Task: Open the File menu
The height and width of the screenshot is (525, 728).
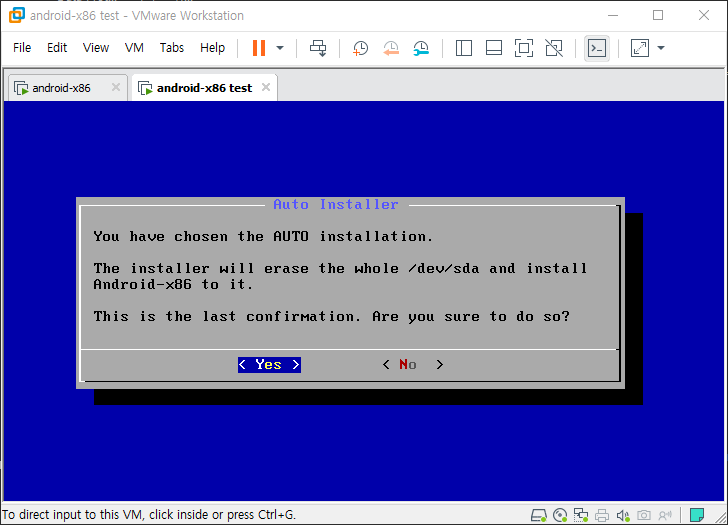Action: 22,48
